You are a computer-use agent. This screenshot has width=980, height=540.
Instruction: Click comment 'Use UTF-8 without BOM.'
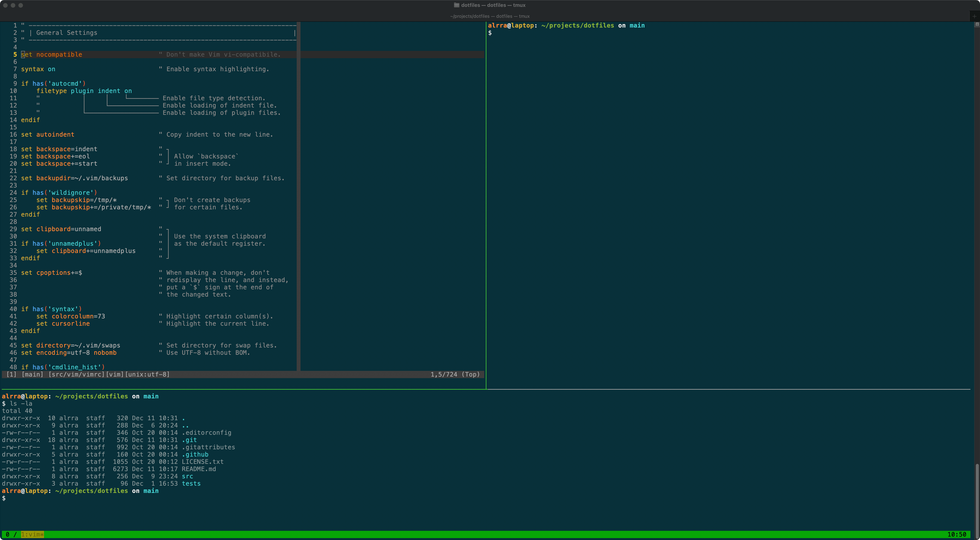point(208,353)
